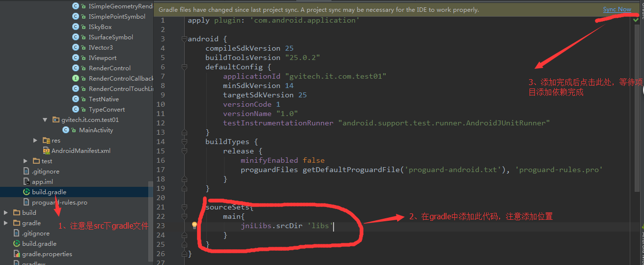This screenshot has height=265, width=644.
Task: Click the res folder icon
Action: (46, 140)
